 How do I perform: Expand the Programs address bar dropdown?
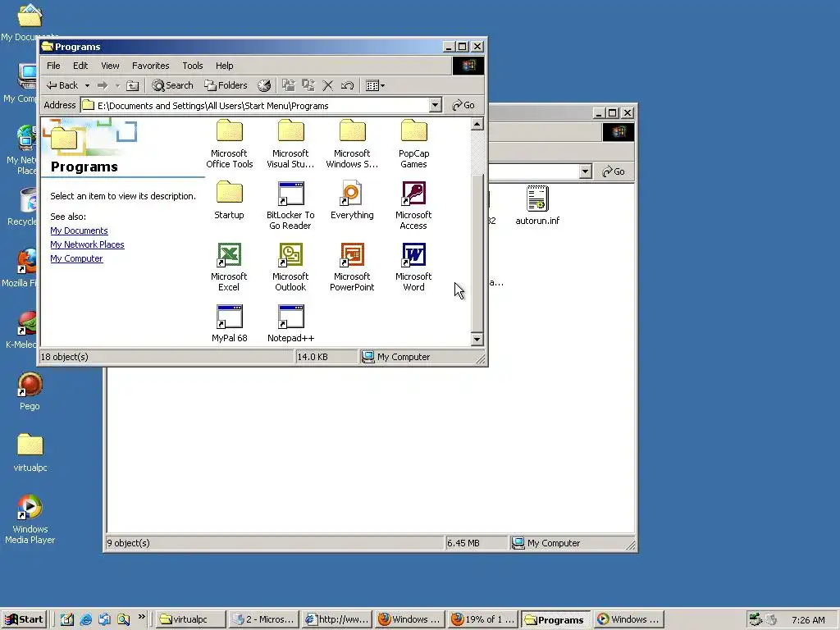tap(436, 105)
